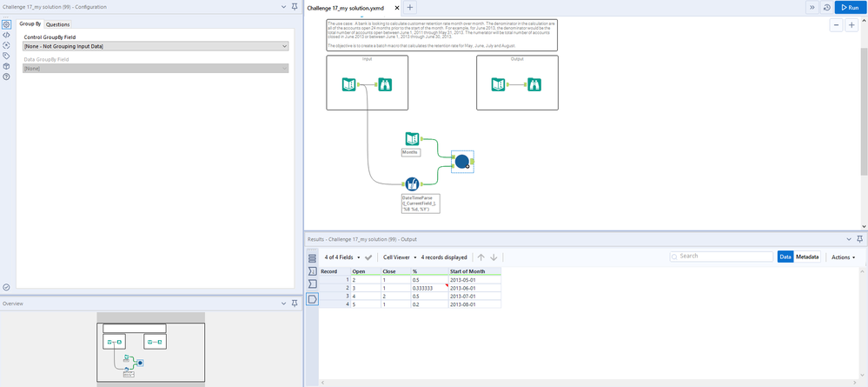Open the help icon in Configuration sidebar

pyautogui.click(x=6, y=77)
